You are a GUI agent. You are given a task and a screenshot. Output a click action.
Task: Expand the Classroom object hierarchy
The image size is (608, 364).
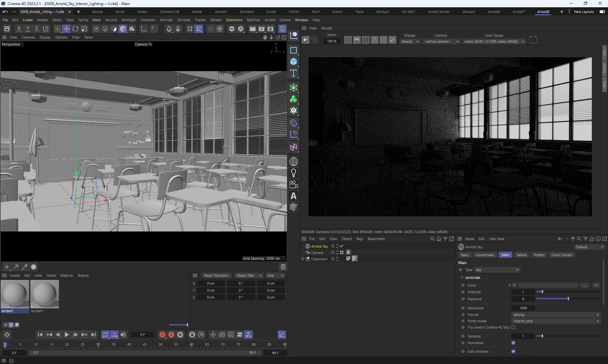[x=302, y=259]
